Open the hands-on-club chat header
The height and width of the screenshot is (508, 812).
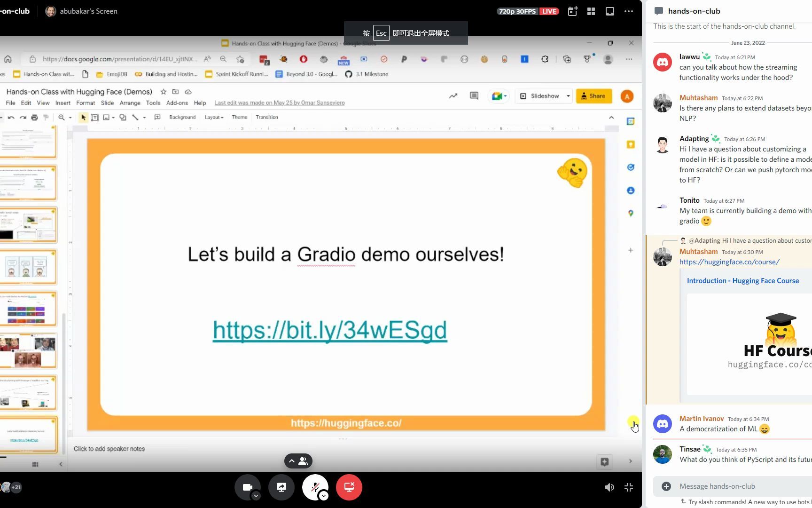(x=694, y=11)
